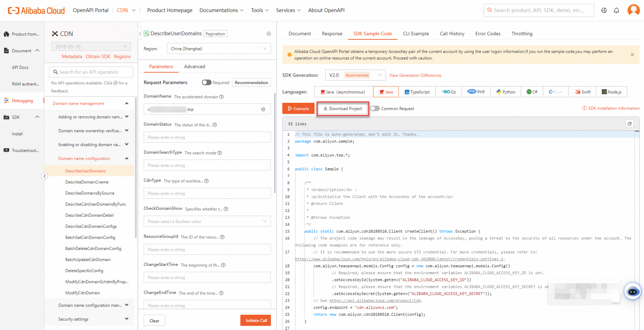
Task: Open the chat assistant robot icon
Action: 632,291
